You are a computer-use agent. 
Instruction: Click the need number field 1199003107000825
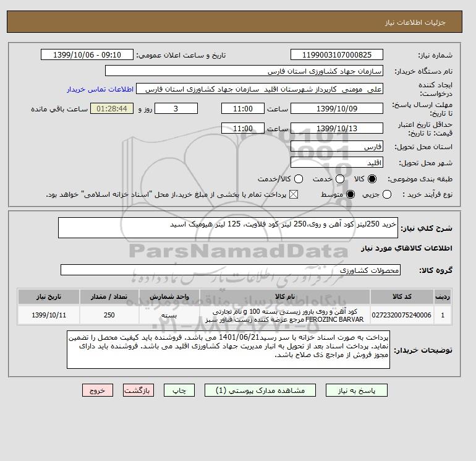[337, 54]
